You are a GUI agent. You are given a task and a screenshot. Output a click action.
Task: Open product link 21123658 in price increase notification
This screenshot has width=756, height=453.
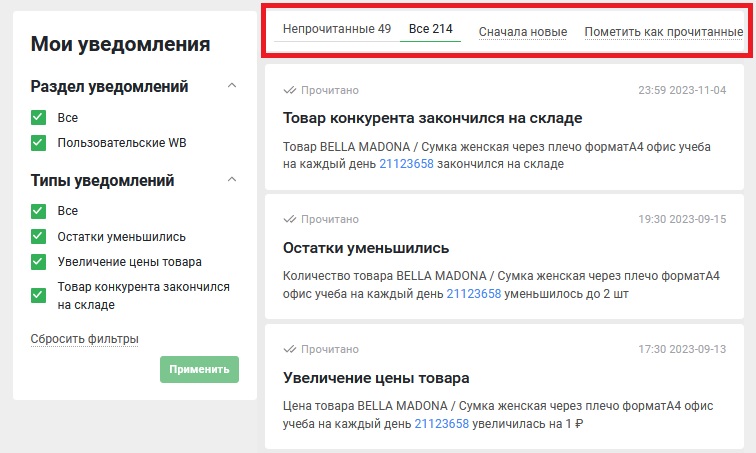(441, 424)
